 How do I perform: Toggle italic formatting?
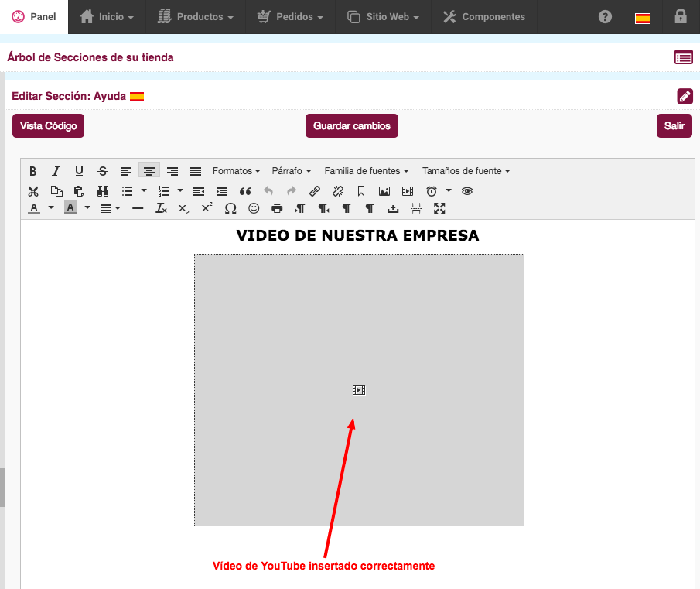pyautogui.click(x=56, y=171)
